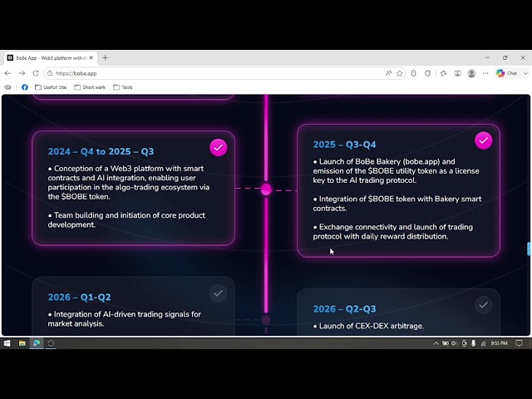Click 'Launch of BoBe Bakery (bobe.app)' text
Screen dimensions: 532x399
pos(379,161)
